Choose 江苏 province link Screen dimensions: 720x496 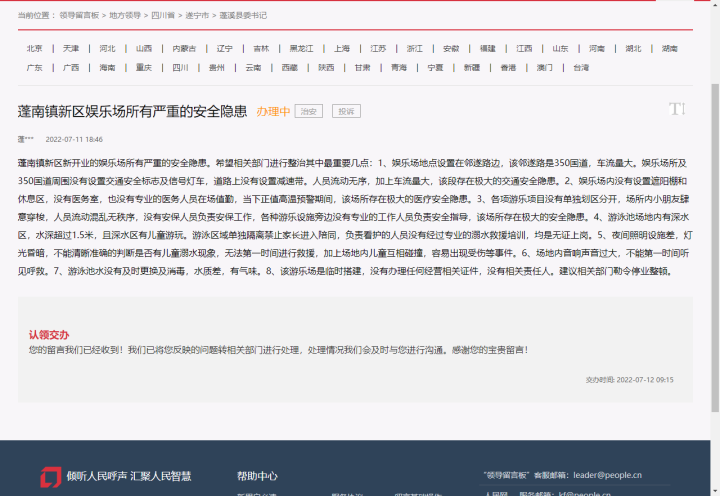click(x=378, y=48)
